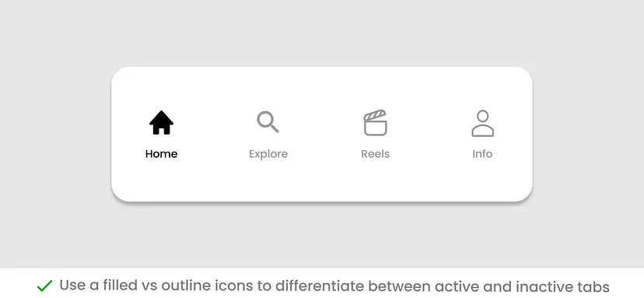Switch to the Explore tab label
This screenshot has height=298, width=644.
pos(268,155)
